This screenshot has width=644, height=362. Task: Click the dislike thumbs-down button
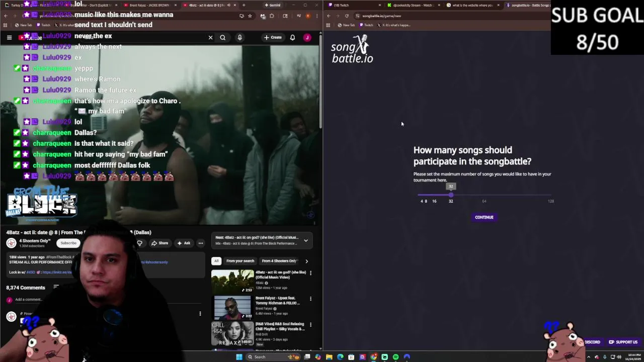coord(139,243)
